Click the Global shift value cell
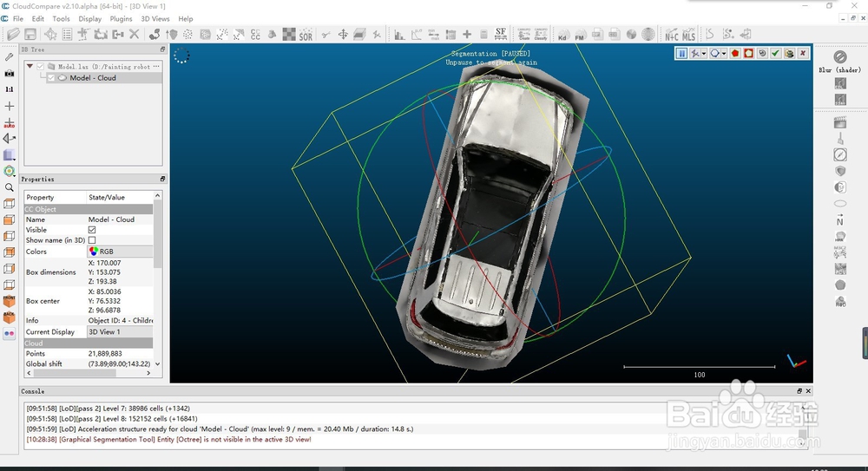 click(x=120, y=364)
